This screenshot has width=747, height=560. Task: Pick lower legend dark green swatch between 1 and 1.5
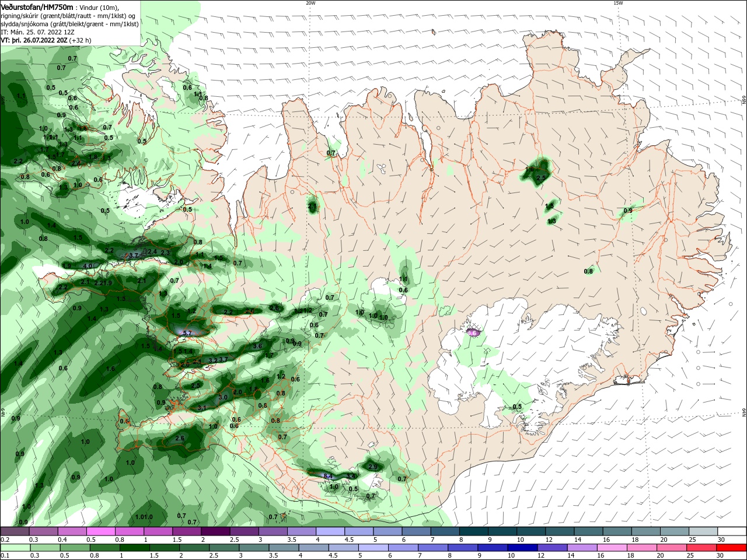point(134,548)
